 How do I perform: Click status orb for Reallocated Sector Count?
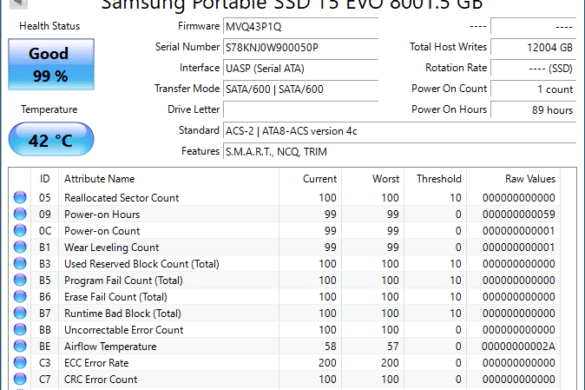pyautogui.click(x=20, y=197)
